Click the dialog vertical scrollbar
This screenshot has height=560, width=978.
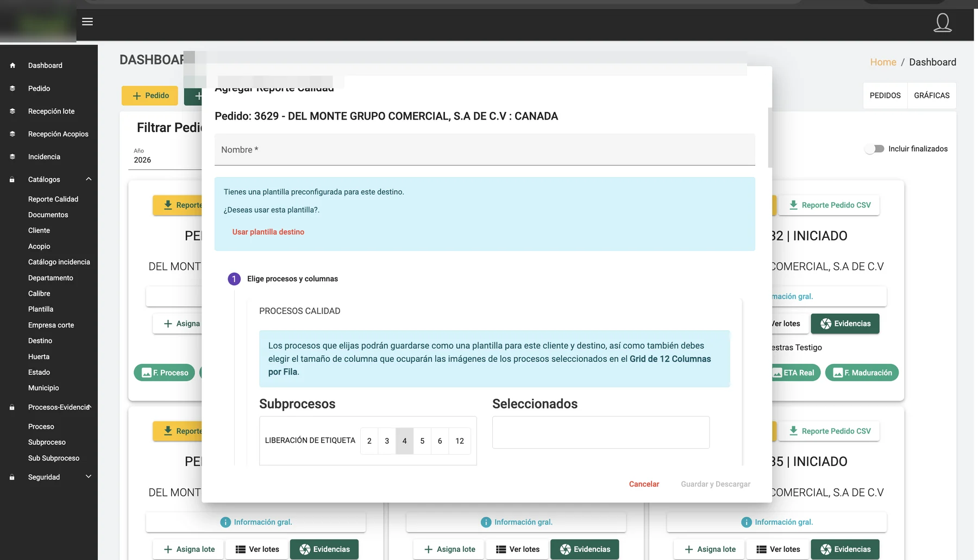(x=770, y=137)
